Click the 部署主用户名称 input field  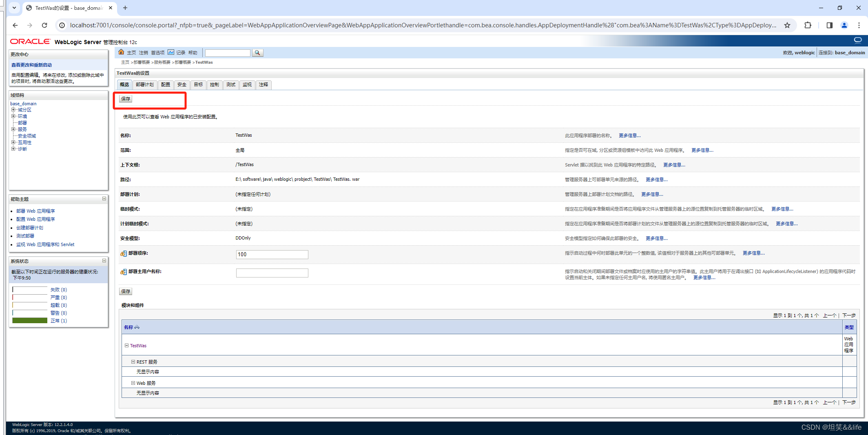tap(272, 273)
